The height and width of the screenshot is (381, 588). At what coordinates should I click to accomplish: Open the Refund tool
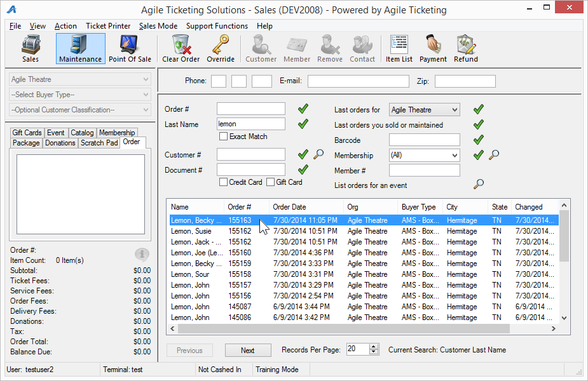pyautogui.click(x=466, y=49)
